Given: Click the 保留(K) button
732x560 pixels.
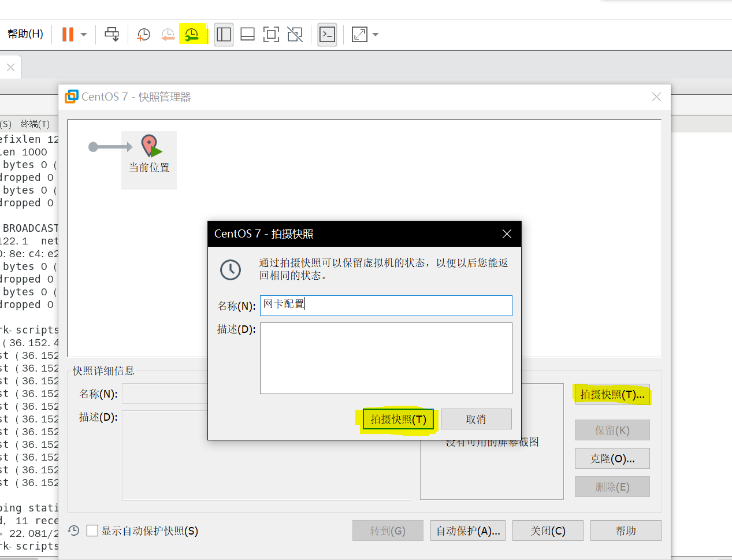Looking at the screenshot, I should point(612,430).
